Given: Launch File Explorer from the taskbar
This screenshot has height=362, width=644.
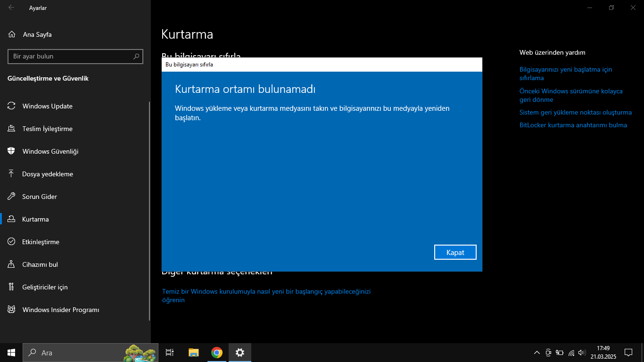Looking at the screenshot, I should click(193, 353).
